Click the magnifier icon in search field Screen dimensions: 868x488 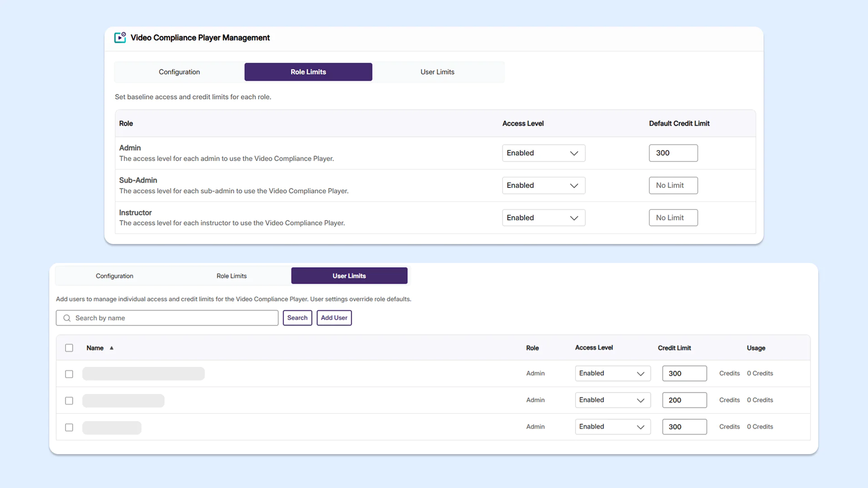coord(67,318)
